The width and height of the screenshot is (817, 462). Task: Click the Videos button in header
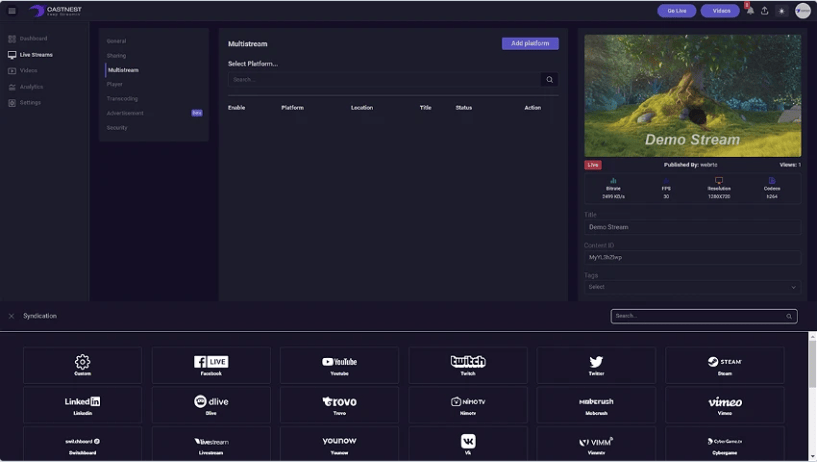721,10
